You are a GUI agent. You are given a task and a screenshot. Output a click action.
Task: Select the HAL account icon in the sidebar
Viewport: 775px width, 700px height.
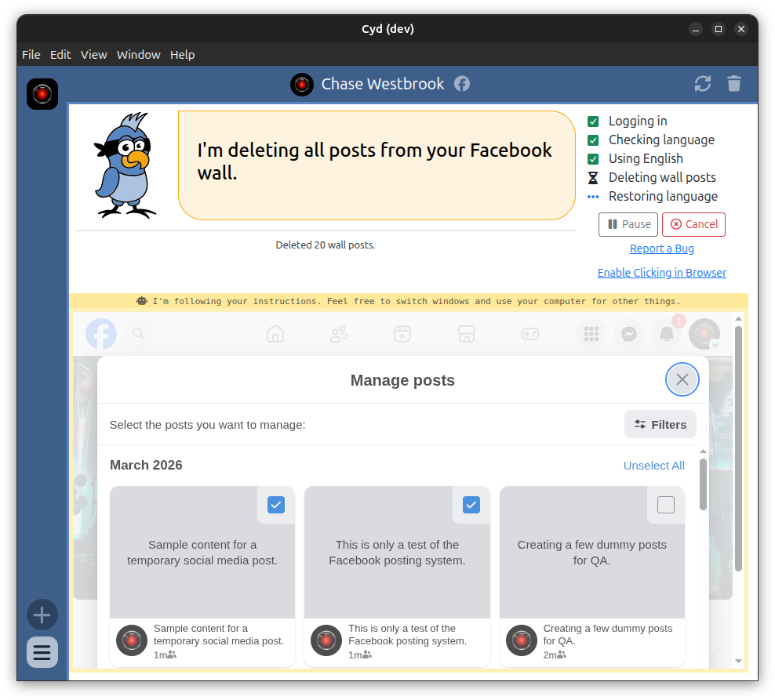click(42, 94)
